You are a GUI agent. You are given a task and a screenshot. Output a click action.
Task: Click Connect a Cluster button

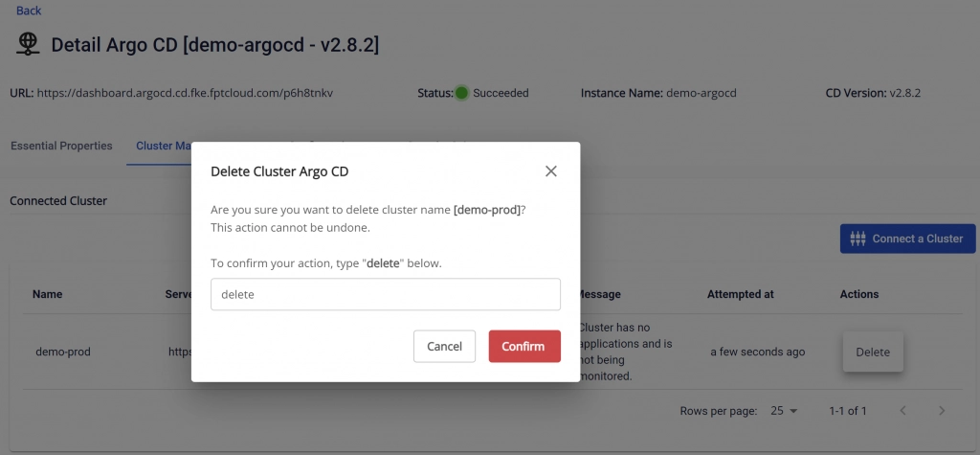tap(907, 239)
